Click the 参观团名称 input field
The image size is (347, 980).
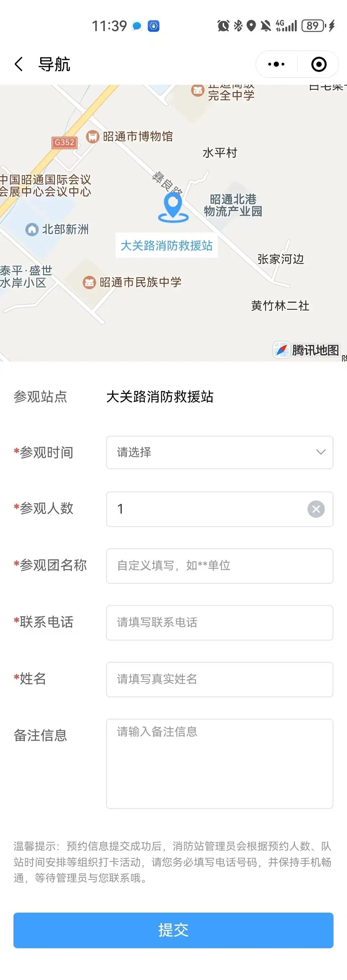pyautogui.click(x=219, y=566)
